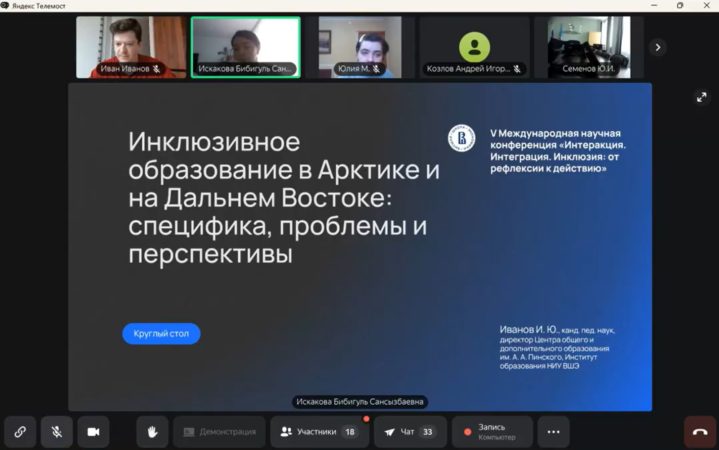Viewport: 719px width, 450px height.
Task: Minimize the Телемост window
Action: coord(654,6)
